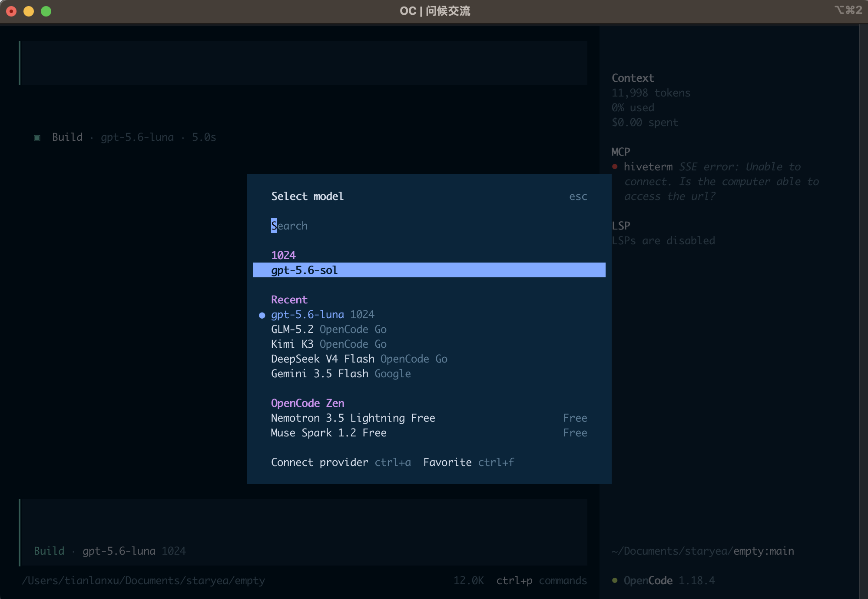
Task: Select Nemotron 3.5 Lightning Free model
Action: point(429,418)
